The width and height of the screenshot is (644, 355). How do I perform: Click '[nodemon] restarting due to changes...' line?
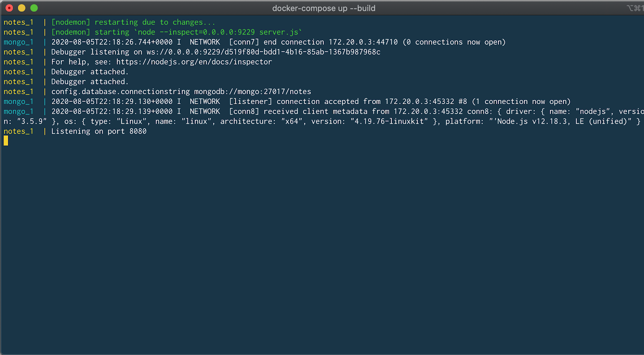(133, 22)
